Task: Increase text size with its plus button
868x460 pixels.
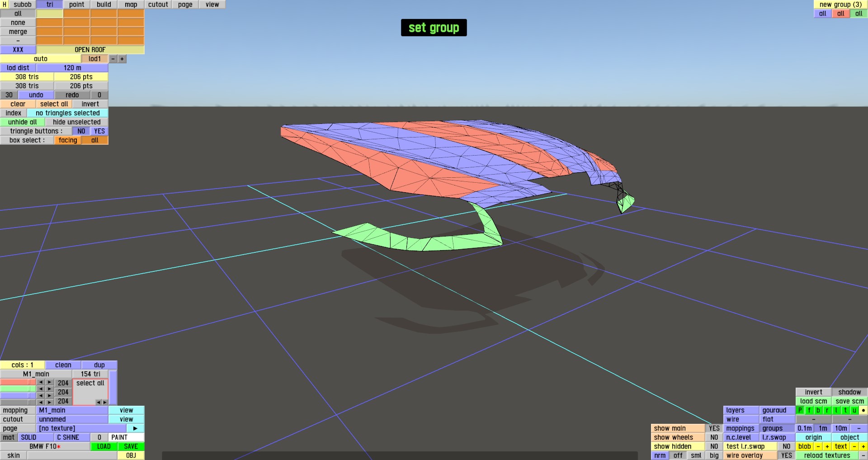Action: coord(863,446)
